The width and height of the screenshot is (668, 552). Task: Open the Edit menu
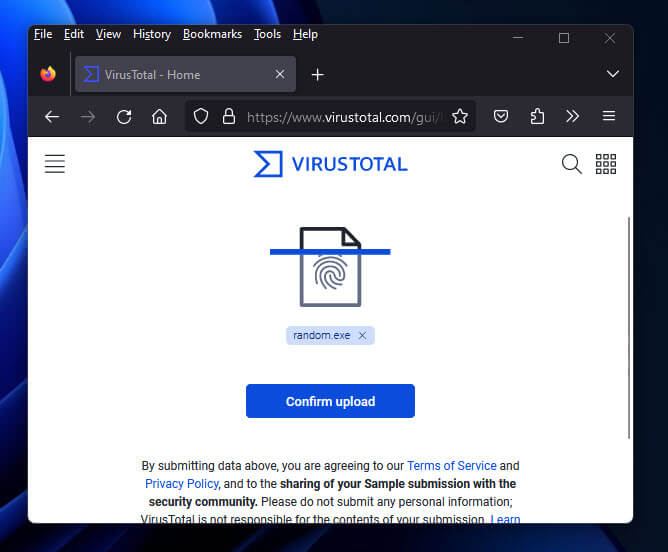74,34
